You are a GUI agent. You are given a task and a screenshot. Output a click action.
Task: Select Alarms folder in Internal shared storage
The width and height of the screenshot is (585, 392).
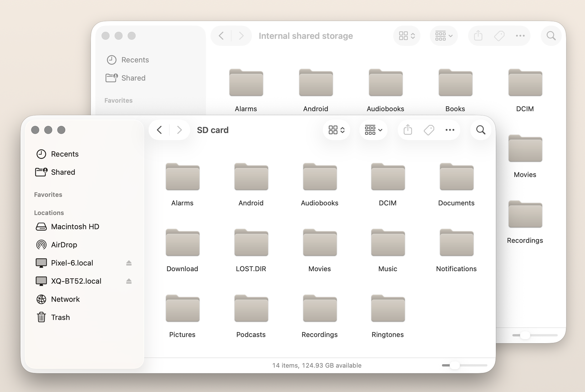pyautogui.click(x=246, y=91)
